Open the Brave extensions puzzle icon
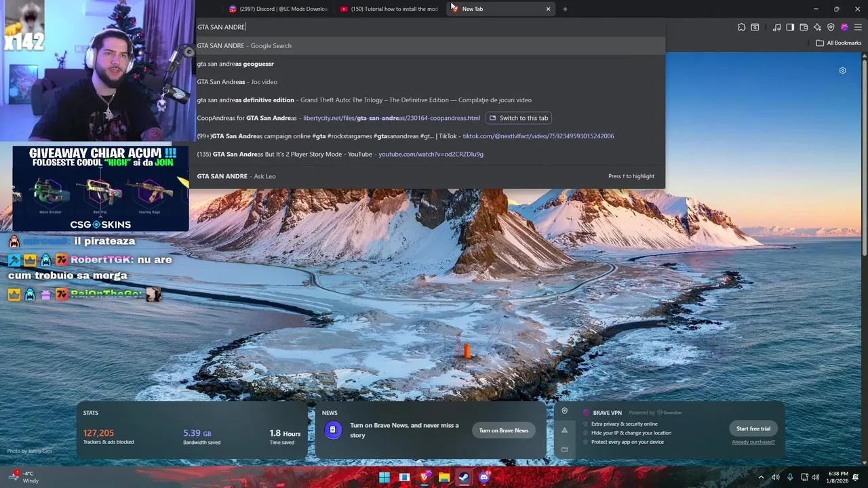The width and height of the screenshot is (868, 488). [741, 27]
